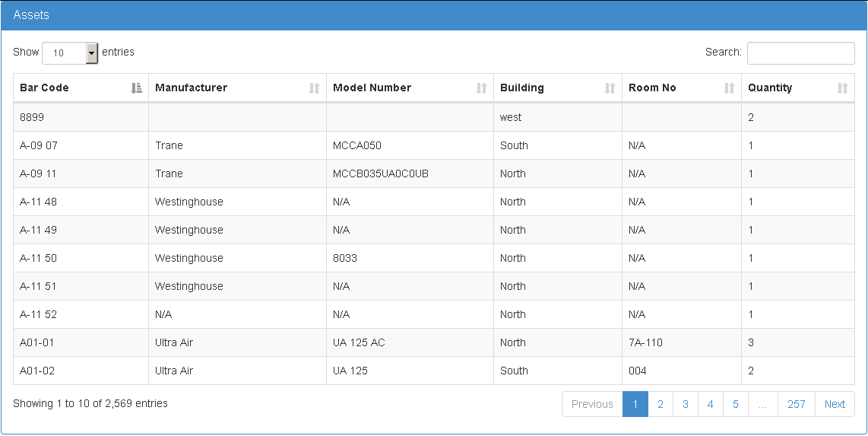
Task: Jump to page 3 in pagination
Action: tap(685, 404)
